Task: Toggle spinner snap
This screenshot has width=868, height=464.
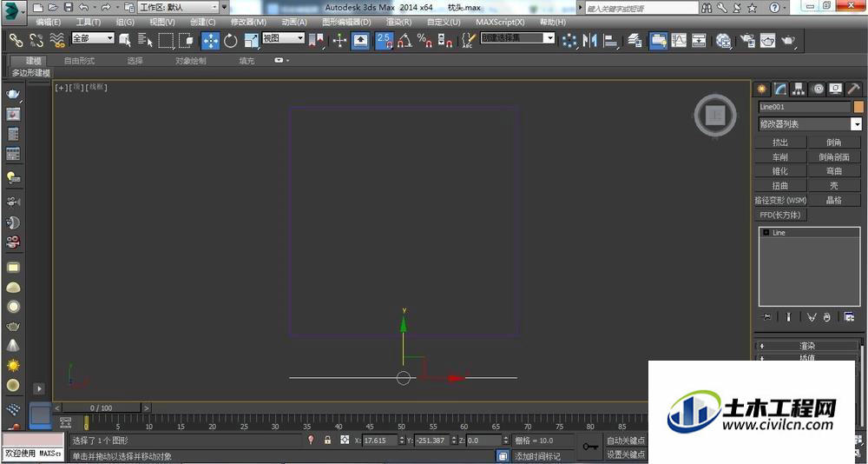Action: point(445,41)
